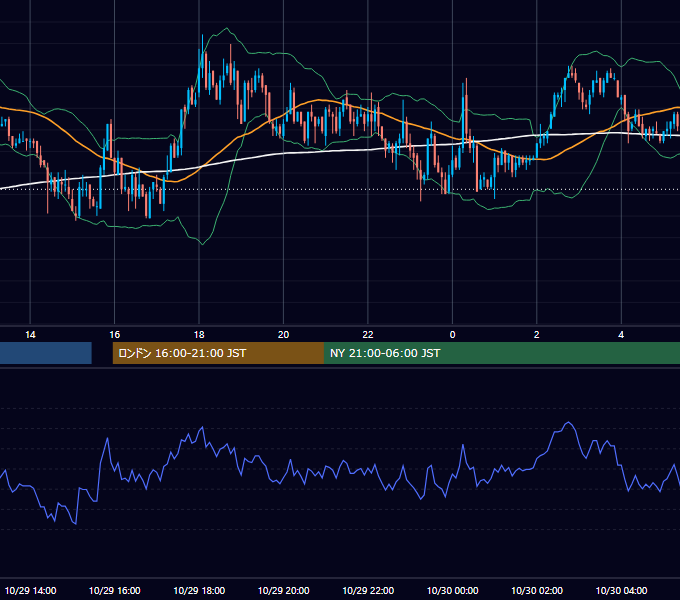Click the NY 21:00-06:00 JST session bar

click(x=502, y=353)
